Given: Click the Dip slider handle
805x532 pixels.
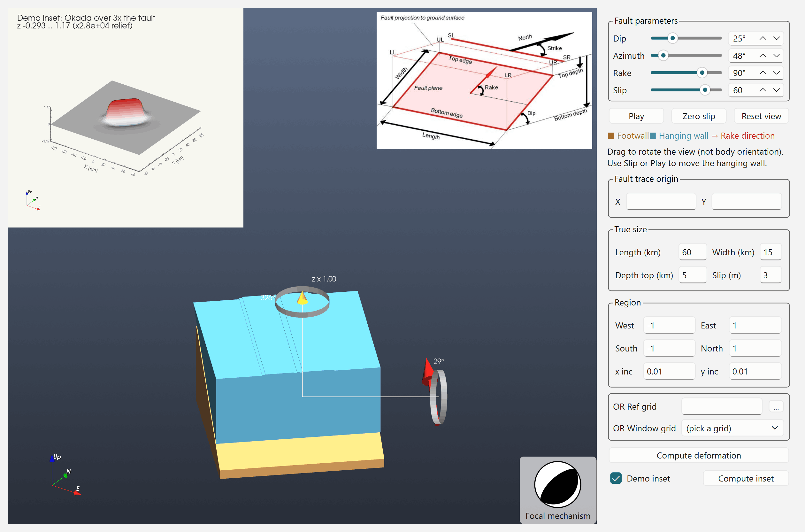Looking at the screenshot, I should click(x=672, y=38).
